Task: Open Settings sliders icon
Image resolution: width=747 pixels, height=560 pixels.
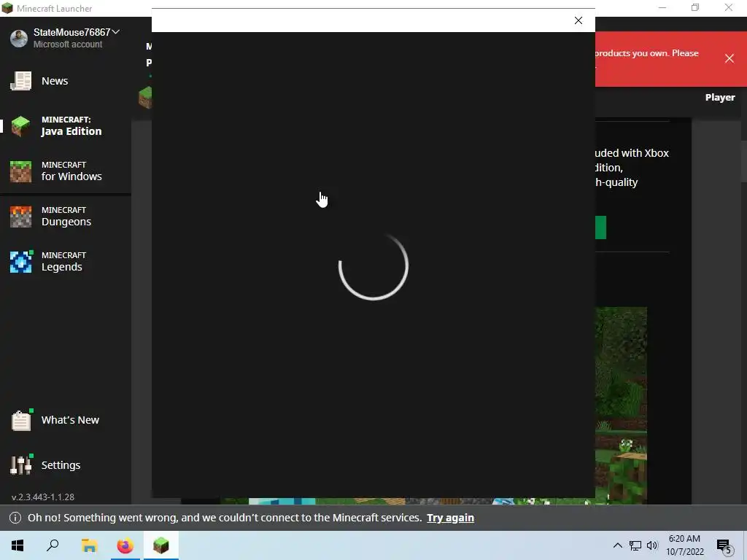Action: pyautogui.click(x=21, y=465)
